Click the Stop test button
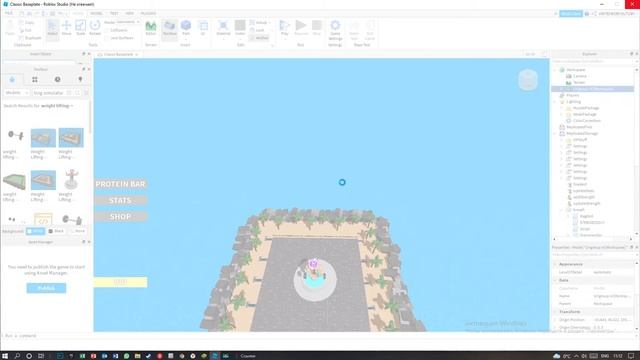640x360 pixels. (x=317, y=28)
